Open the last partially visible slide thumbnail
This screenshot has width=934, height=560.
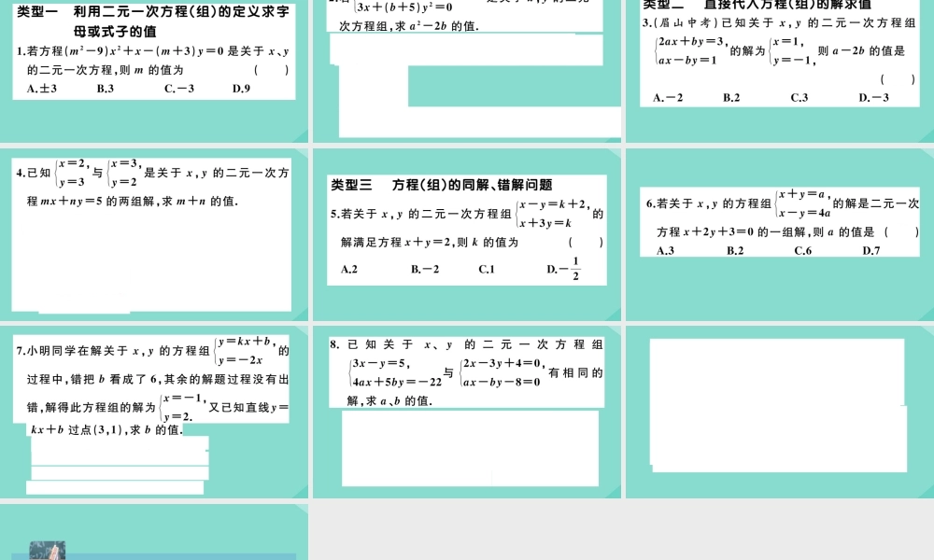[x=154, y=532]
